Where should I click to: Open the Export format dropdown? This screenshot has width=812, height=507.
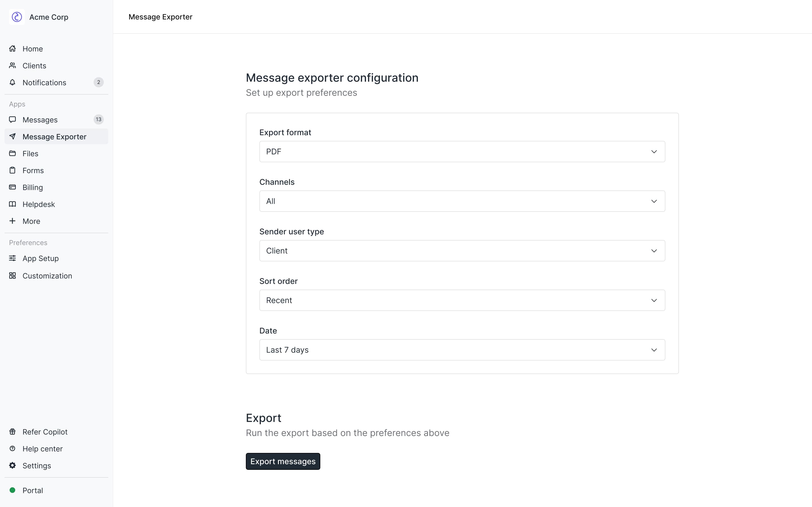tap(462, 152)
